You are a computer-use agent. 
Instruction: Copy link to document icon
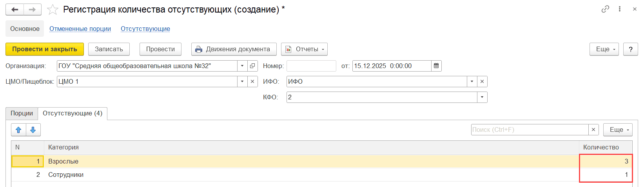(x=605, y=9)
